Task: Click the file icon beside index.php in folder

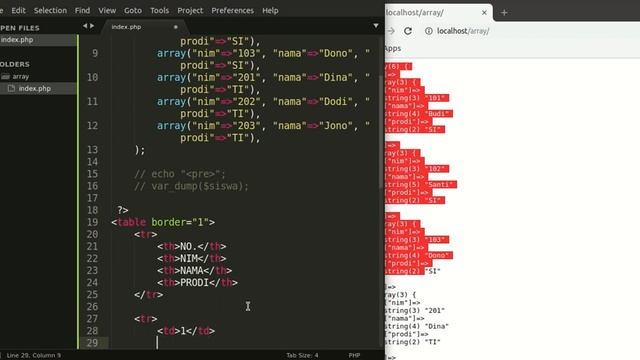Action: [11, 88]
